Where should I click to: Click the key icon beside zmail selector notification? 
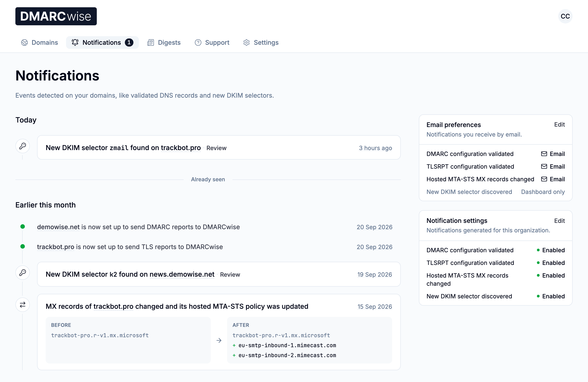click(23, 146)
